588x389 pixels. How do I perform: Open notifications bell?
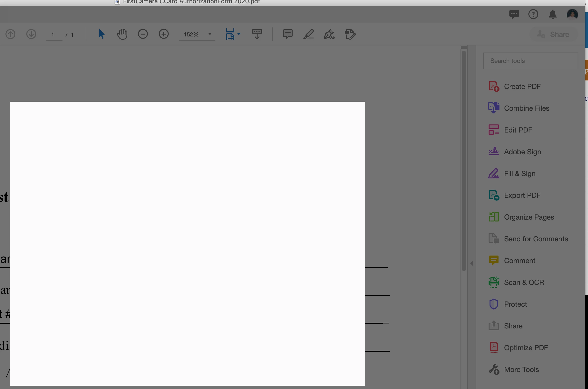552,14
